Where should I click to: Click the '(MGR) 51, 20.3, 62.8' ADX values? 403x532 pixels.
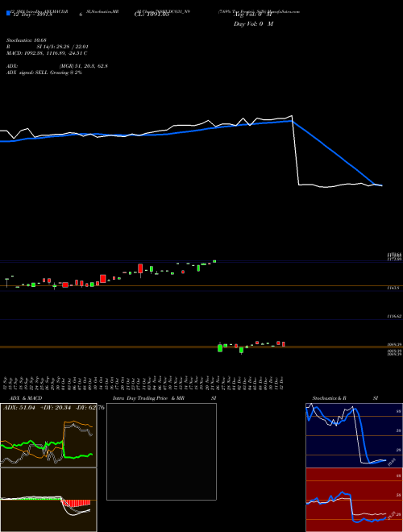84,66
